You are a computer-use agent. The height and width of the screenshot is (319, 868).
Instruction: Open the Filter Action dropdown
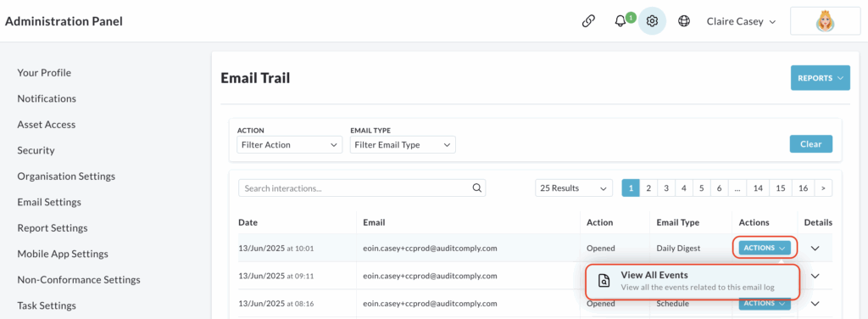coord(290,145)
